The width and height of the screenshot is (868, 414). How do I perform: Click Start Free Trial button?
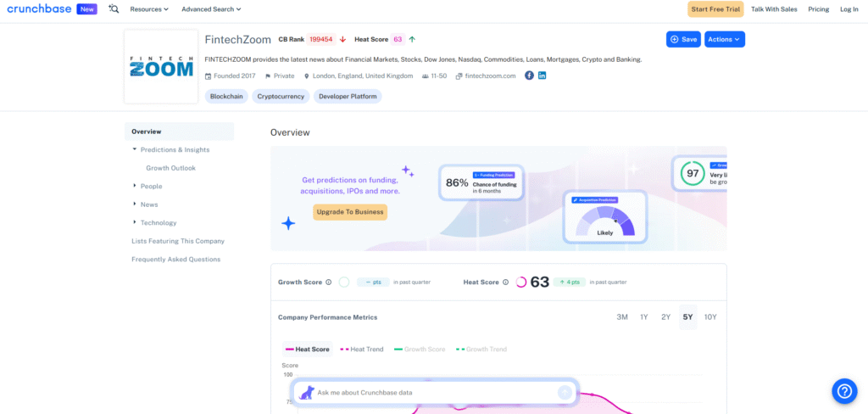(x=715, y=9)
